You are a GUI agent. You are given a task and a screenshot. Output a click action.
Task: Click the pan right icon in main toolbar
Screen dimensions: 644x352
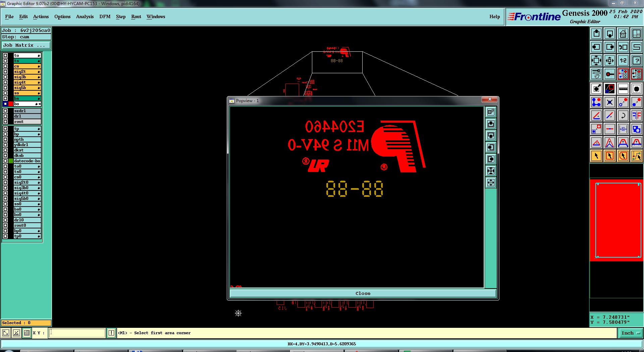click(610, 47)
